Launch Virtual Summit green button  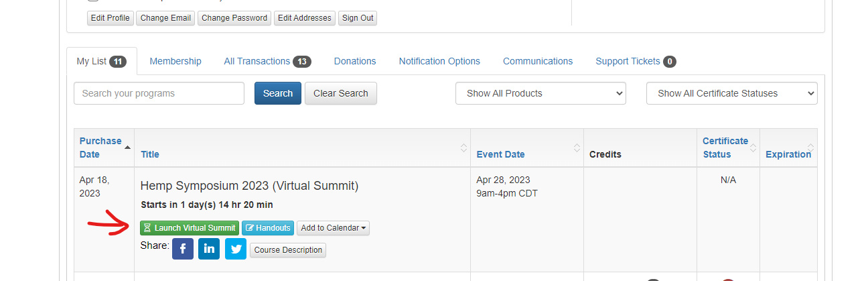[x=190, y=228]
